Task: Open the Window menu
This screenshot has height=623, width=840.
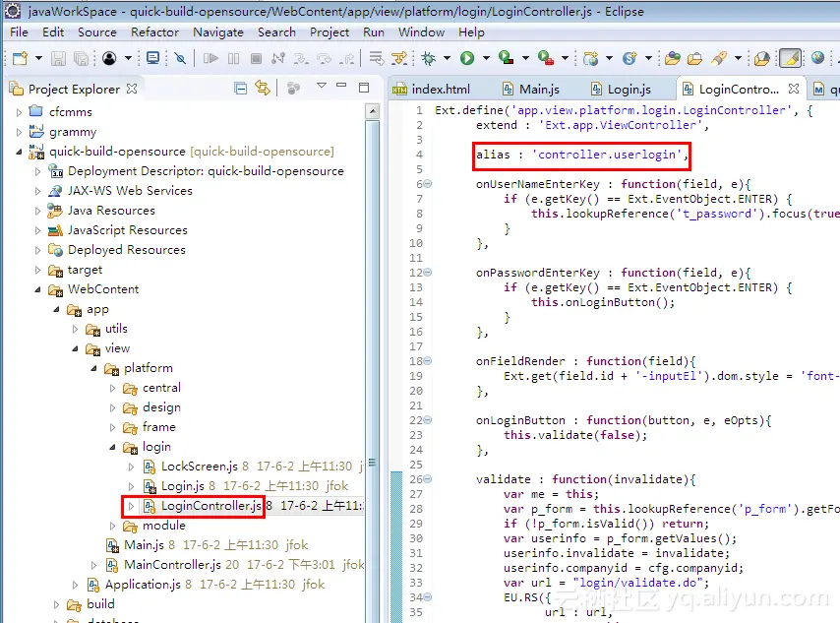Action: (x=421, y=32)
